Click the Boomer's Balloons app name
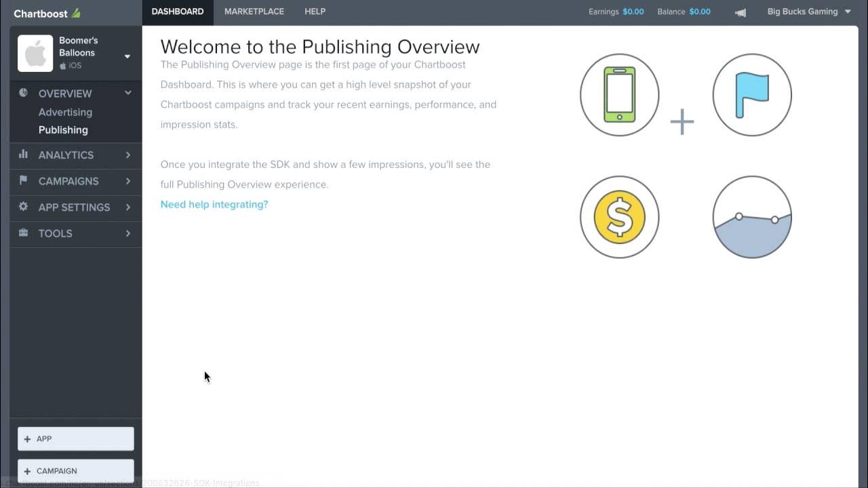 click(x=78, y=47)
